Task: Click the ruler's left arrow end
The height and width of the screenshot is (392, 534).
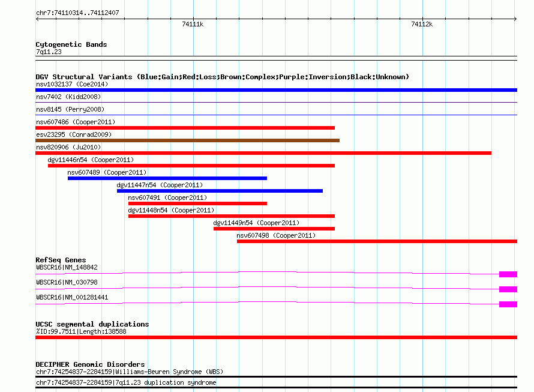Action: (x=37, y=19)
